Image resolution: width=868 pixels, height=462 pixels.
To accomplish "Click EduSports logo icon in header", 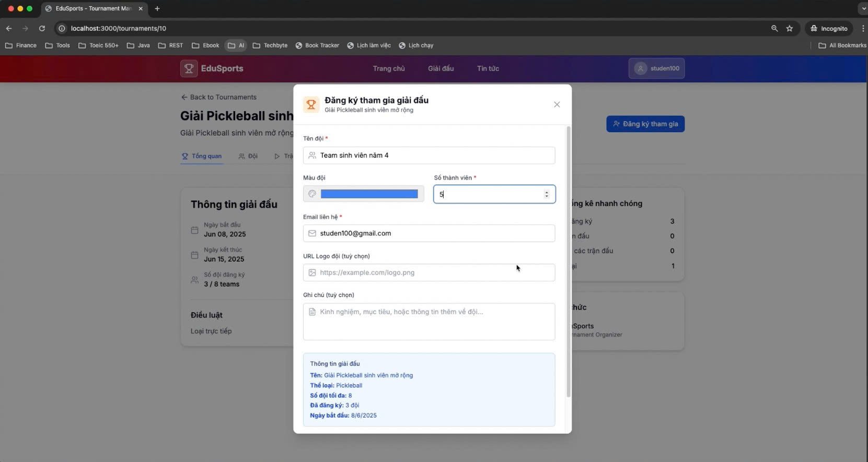I will tap(189, 68).
